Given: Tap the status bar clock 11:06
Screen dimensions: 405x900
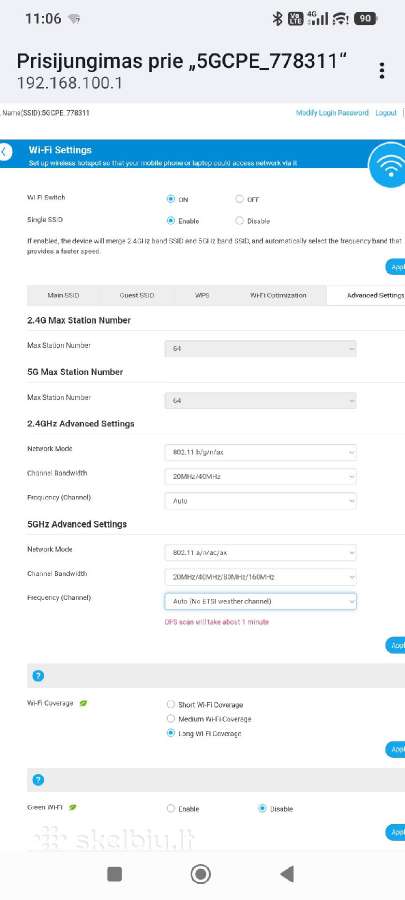Looking at the screenshot, I should pyautogui.click(x=43, y=18).
